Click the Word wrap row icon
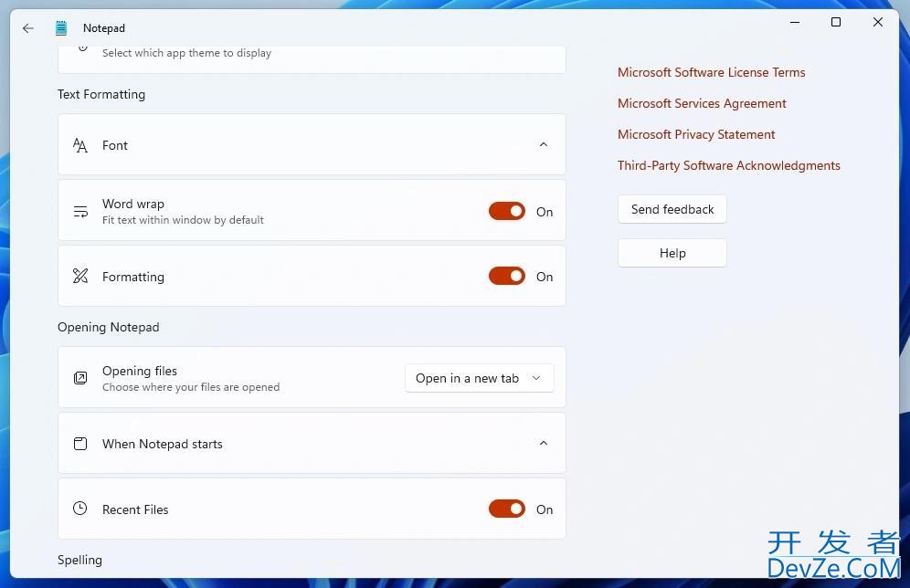 [80, 212]
